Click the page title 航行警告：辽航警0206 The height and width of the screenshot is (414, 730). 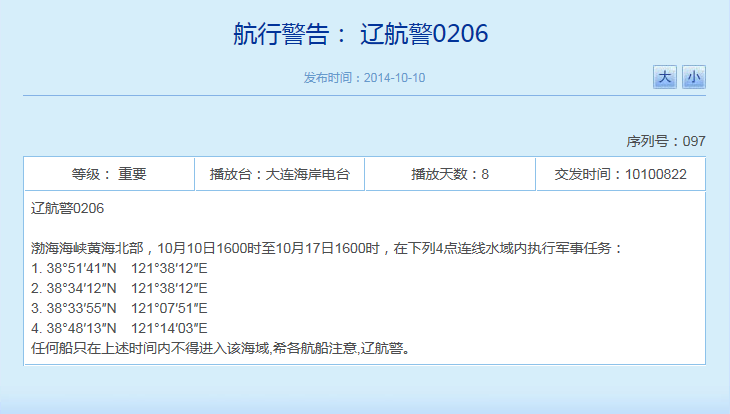[x=360, y=34]
